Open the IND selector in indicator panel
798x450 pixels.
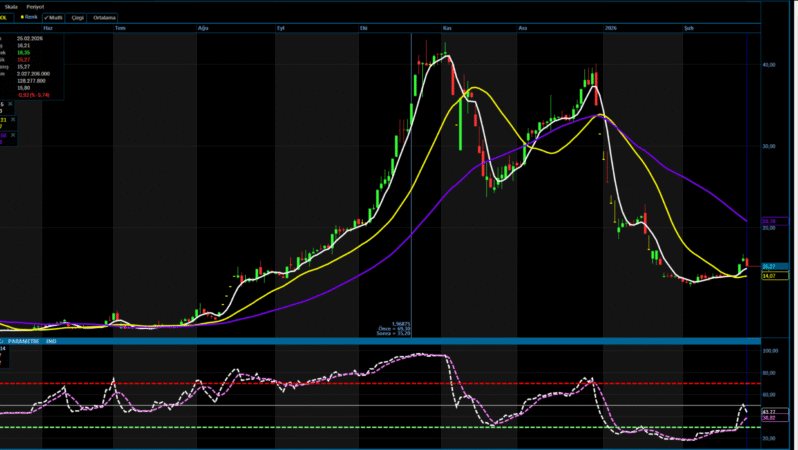click(x=50, y=342)
